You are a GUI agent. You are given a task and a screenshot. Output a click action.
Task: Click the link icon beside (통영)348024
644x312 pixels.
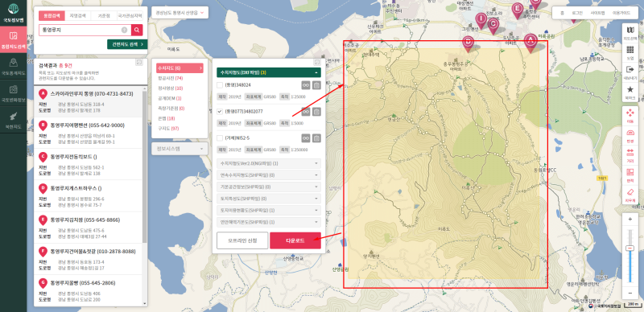click(x=306, y=85)
